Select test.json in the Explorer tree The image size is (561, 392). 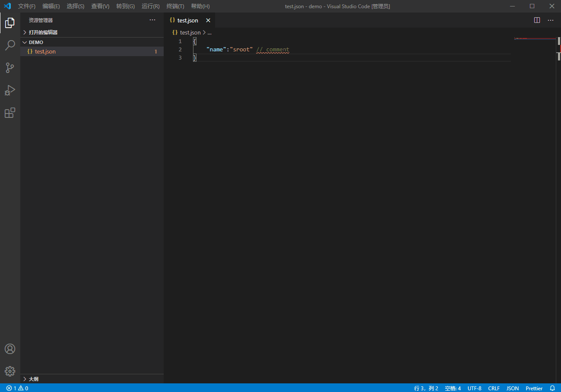[x=92, y=51]
